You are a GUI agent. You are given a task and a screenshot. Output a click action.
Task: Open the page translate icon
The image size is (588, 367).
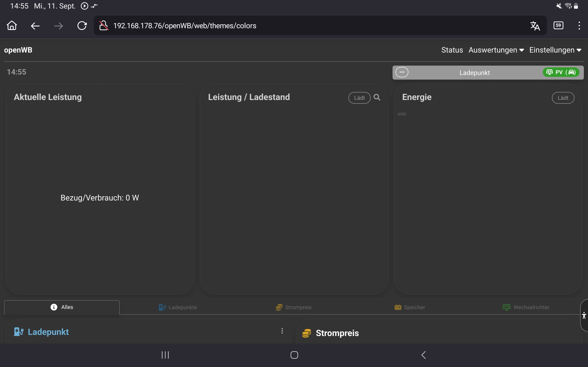tap(535, 26)
